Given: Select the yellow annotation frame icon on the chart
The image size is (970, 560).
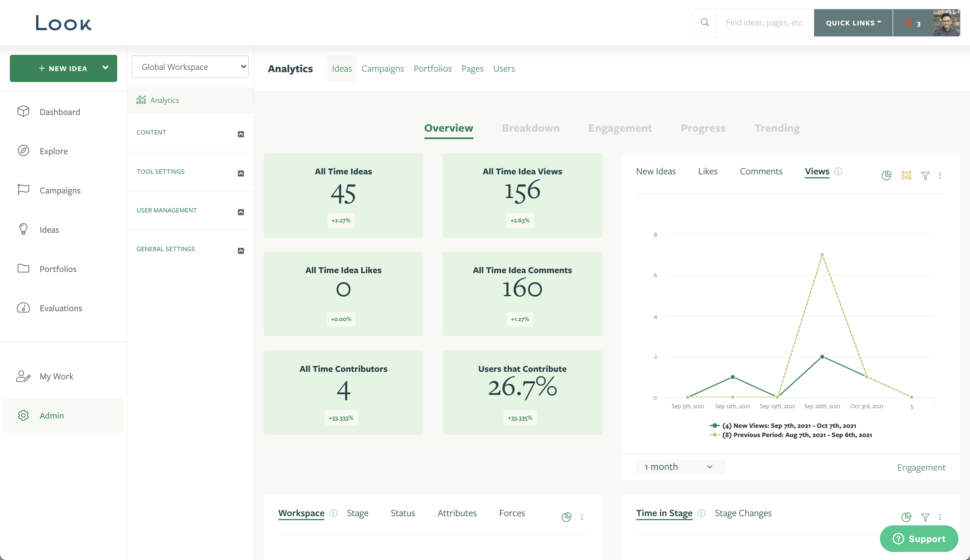Looking at the screenshot, I should (906, 176).
